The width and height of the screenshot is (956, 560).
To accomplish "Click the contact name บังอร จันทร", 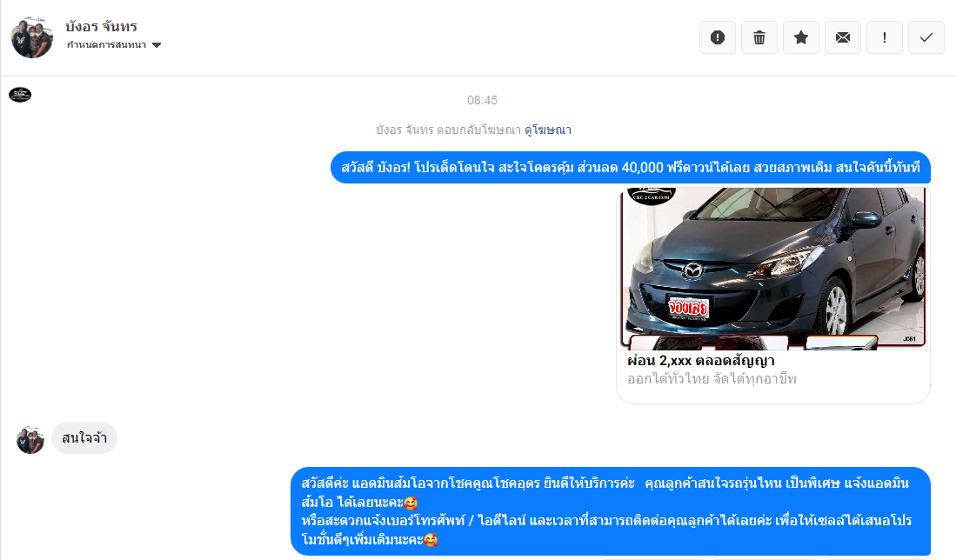I will click(x=101, y=26).
